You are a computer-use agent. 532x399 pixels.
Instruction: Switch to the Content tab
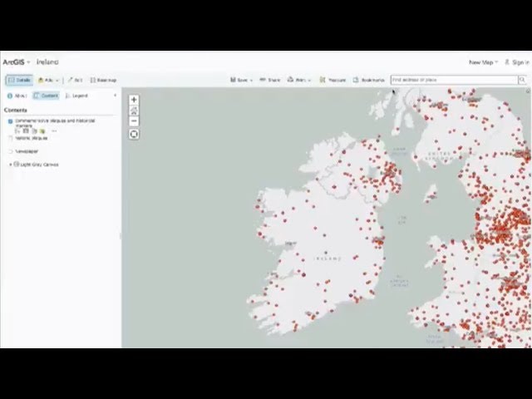47,96
